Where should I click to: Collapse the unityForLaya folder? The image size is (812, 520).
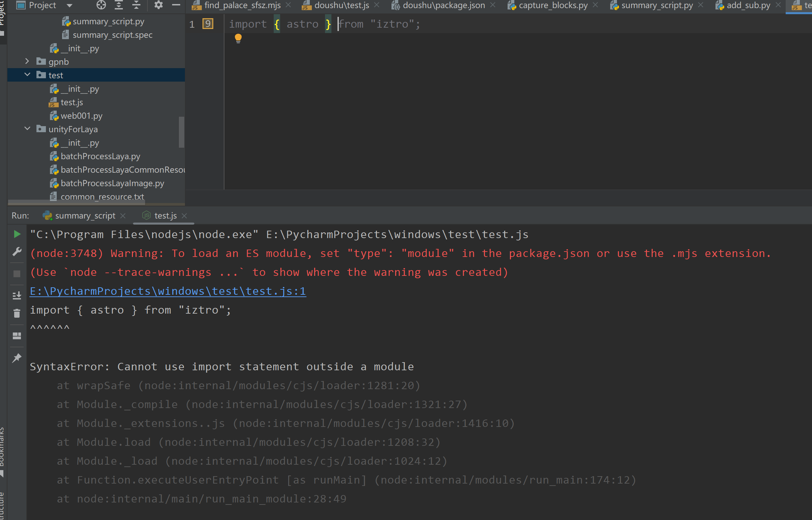coord(27,128)
